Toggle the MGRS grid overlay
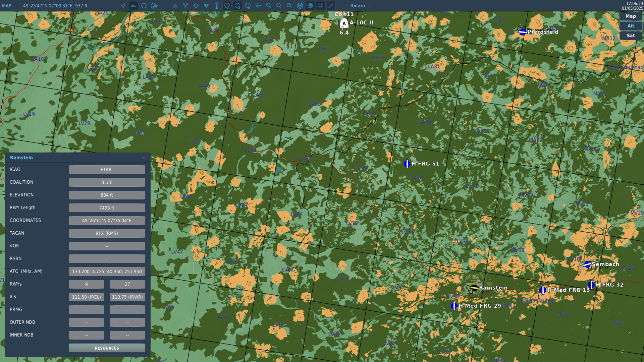Viewport: 644px width, 362px height. 321,6
